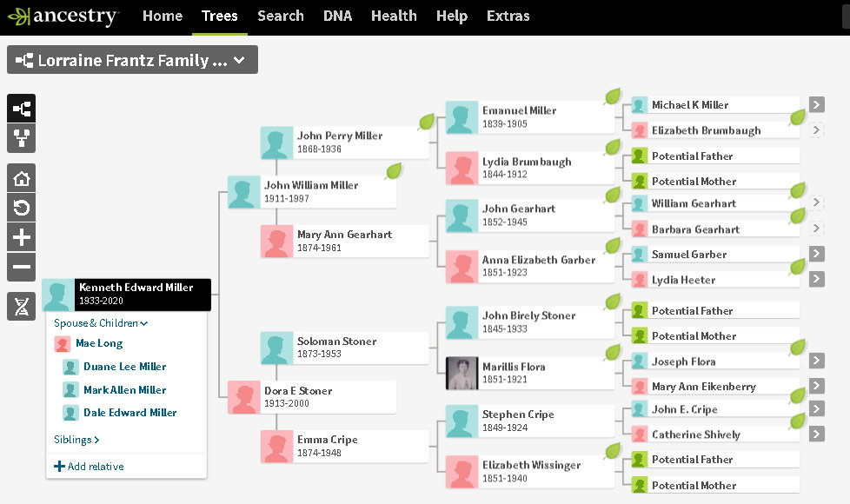Open Mae Long's profile link

tap(98, 343)
